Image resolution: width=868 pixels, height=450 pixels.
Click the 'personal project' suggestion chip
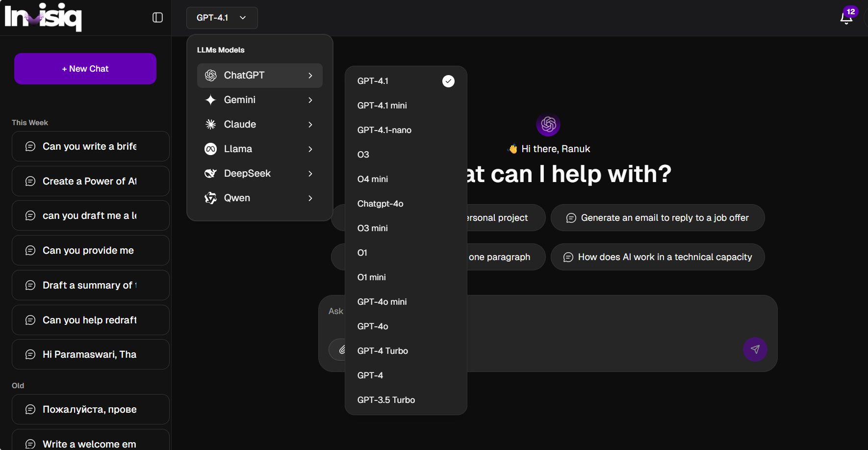(x=506, y=218)
